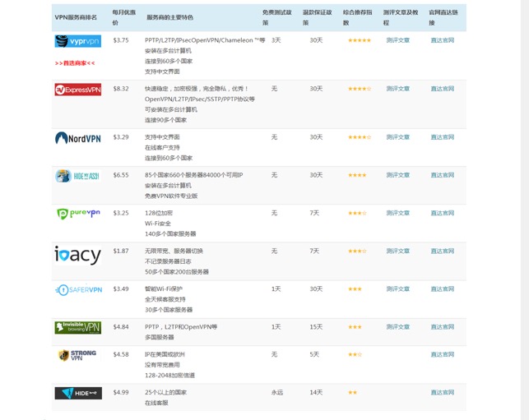Click the VyprVPN logo
Image resolution: width=529 pixels, height=420 pixels.
(78, 41)
